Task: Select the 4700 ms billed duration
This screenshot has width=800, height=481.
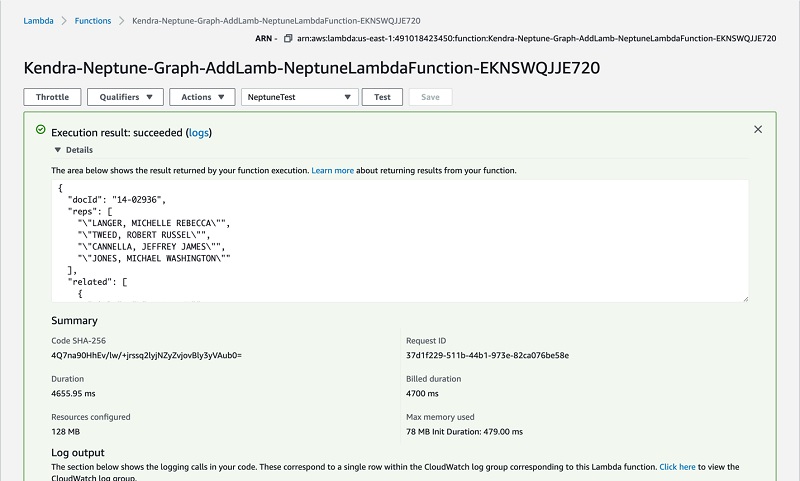Action: 422,393
